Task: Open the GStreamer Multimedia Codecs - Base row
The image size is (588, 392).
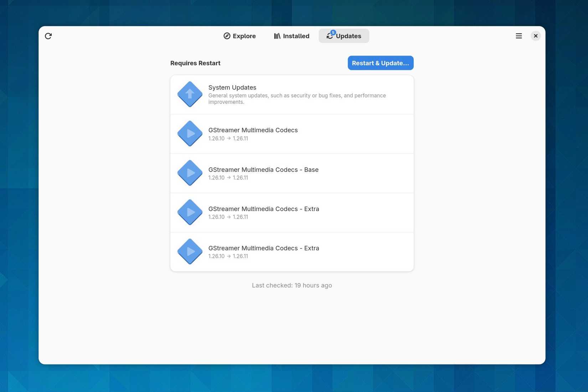Action: click(x=292, y=173)
